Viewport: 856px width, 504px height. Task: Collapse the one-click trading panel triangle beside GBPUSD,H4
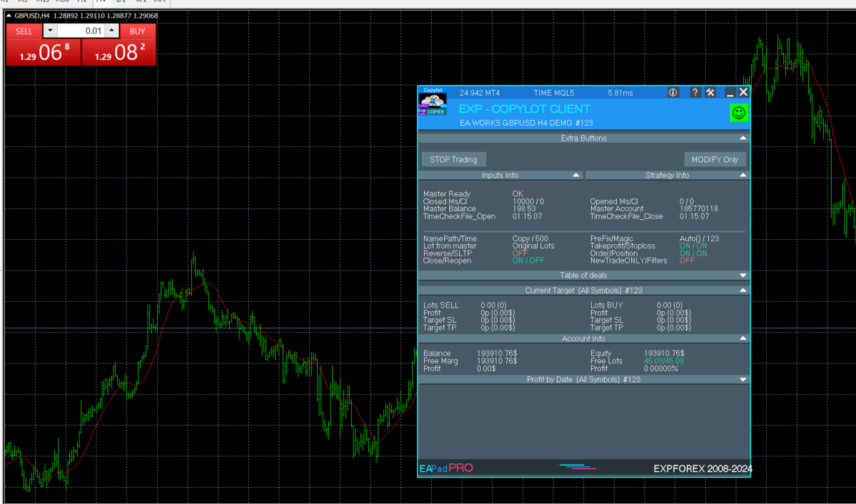[9, 16]
